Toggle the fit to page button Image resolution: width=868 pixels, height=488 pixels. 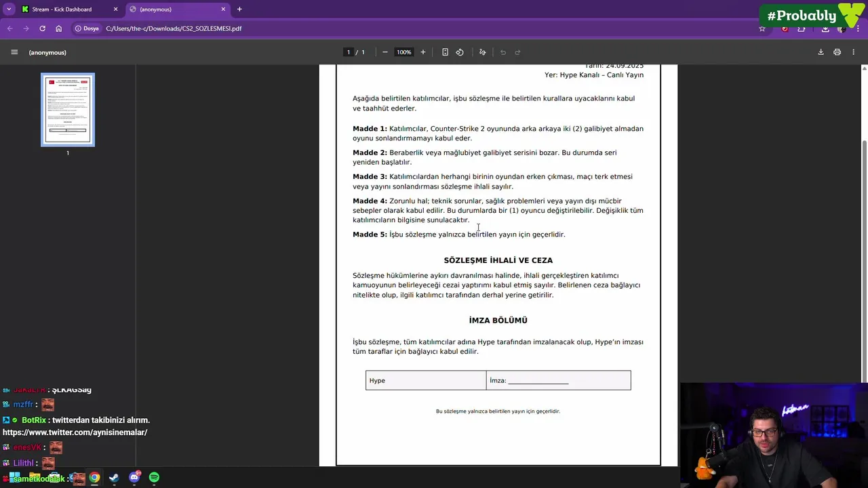point(445,52)
